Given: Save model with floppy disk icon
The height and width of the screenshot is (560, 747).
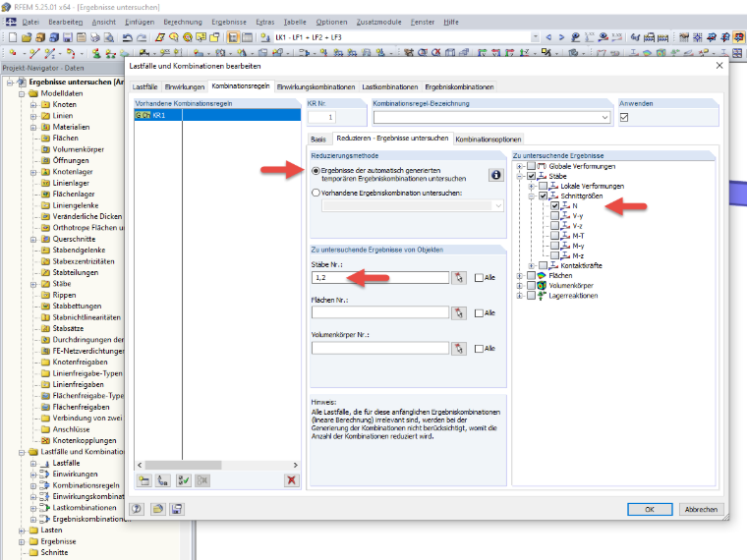Looking at the screenshot, I should 68,37.
